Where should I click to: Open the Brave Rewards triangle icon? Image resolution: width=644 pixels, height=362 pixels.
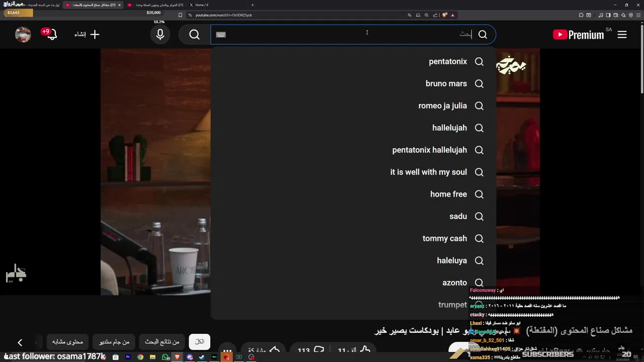(x=452, y=15)
